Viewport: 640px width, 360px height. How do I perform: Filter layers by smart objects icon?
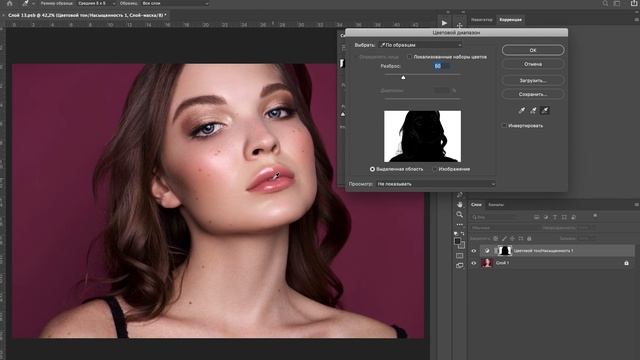573,218
